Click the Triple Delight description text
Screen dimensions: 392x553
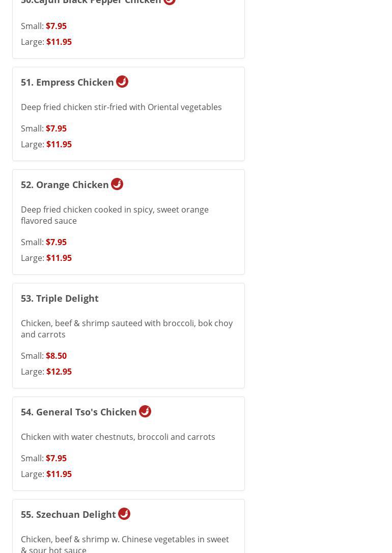pyautogui.click(x=126, y=329)
